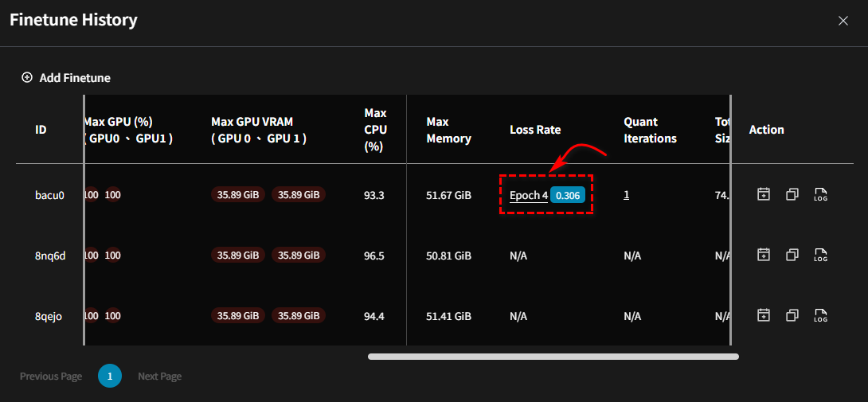Click the blue 0.306 loss badge

[568, 195]
